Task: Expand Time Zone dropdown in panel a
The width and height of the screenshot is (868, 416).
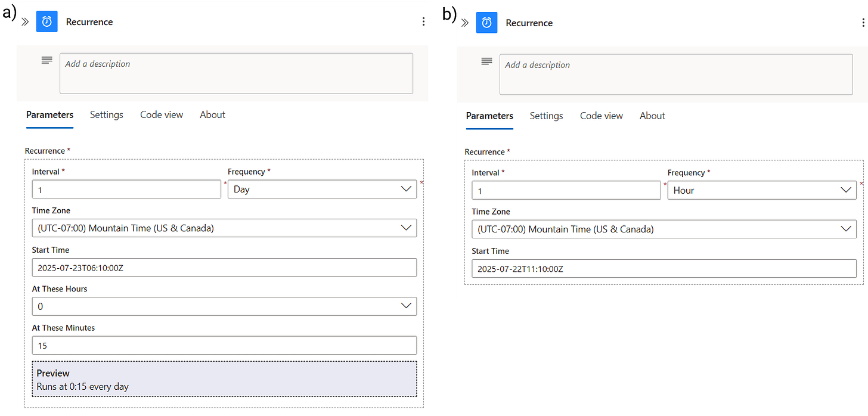Action: point(224,228)
